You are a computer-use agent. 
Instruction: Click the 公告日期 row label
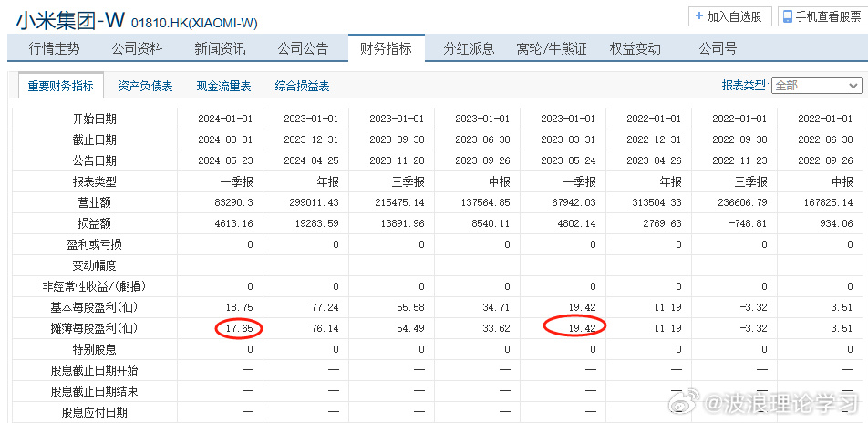95,160
